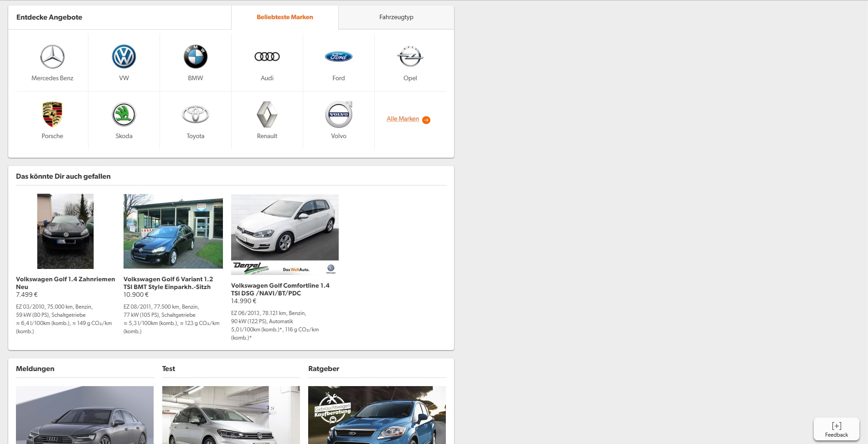This screenshot has width=868, height=444.
Task: Open Volkswagen Golf 1.4 Zahnriemen Neu listing title
Action: (65, 283)
